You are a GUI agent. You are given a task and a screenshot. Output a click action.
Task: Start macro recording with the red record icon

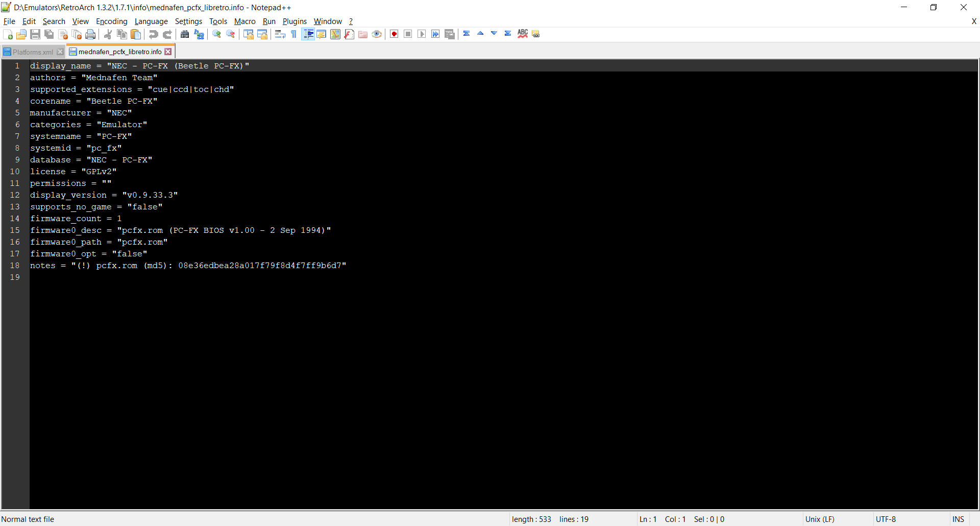click(x=394, y=34)
